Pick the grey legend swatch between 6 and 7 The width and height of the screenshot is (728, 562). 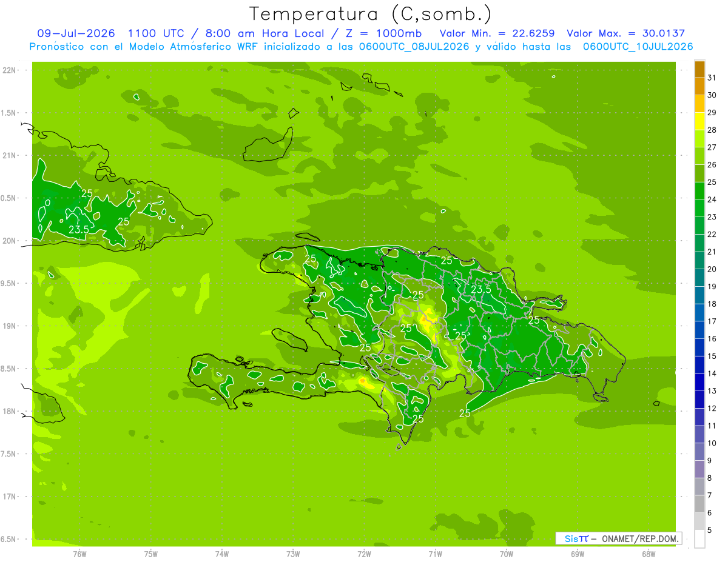coord(700,504)
